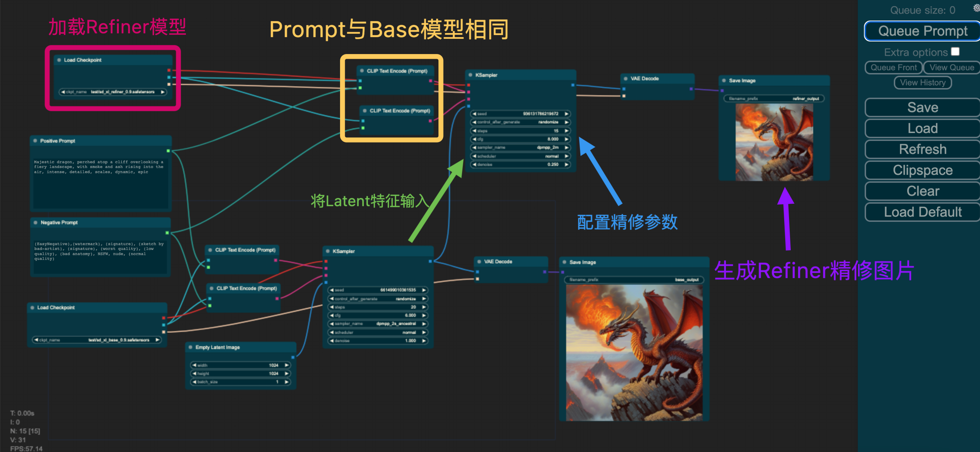The image size is (980, 452).
Task: Open View History panel
Action: [x=922, y=82]
